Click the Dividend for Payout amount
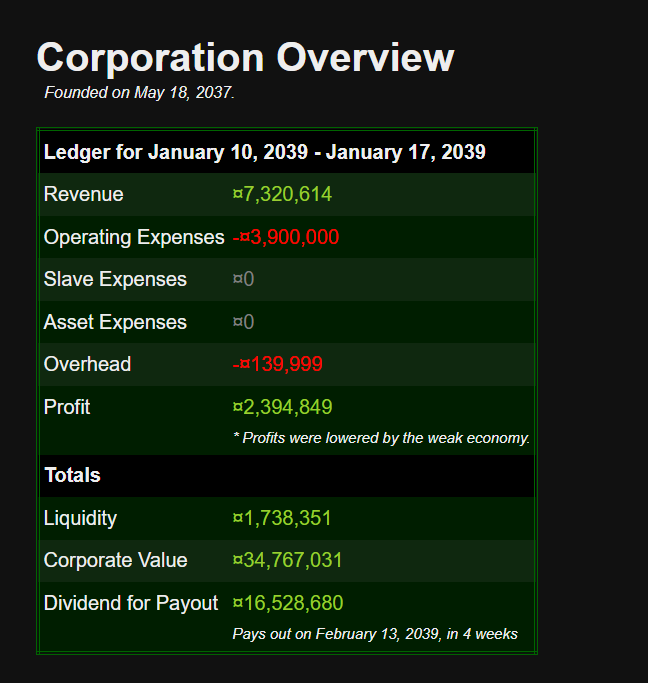Screen dimensions: 648x683 pyautogui.click(x=288, y=603)
